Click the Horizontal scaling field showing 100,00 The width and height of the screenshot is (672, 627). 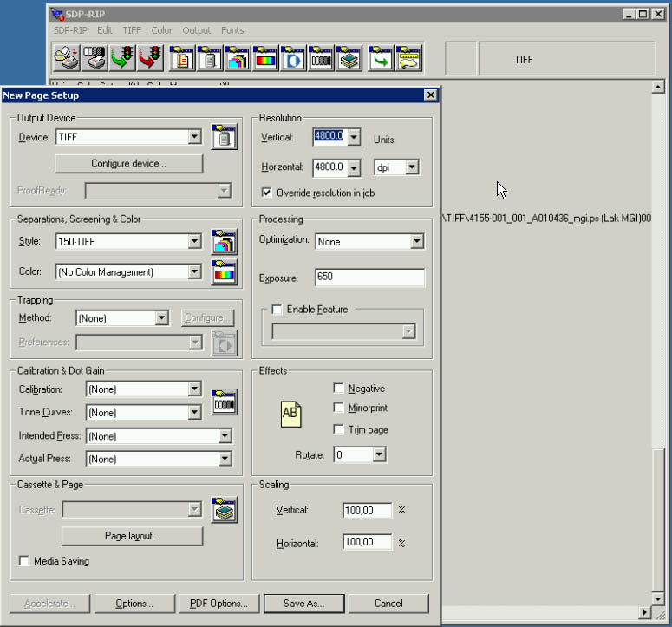[x=368, y=542]
